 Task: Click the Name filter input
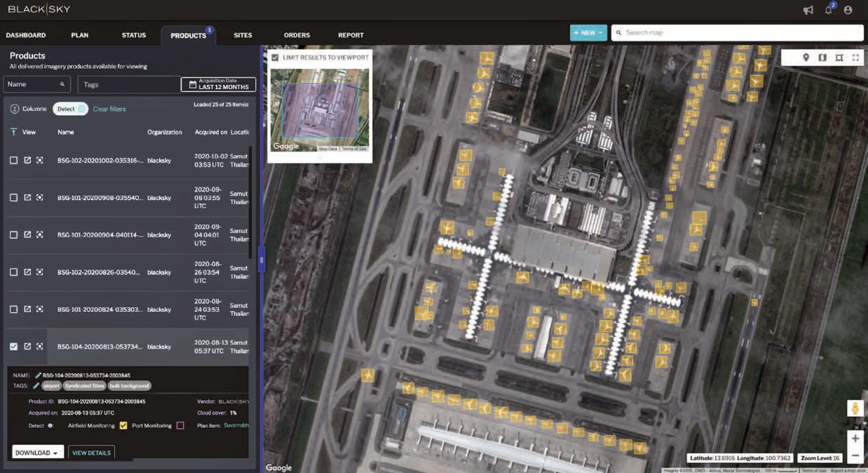point(36,84)
